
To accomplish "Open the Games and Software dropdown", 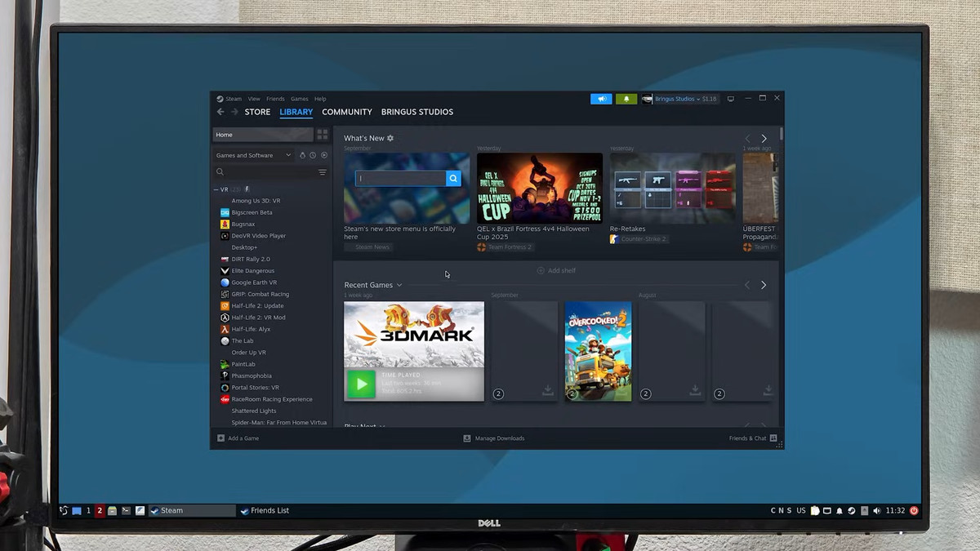I will [x=253, y=155].
